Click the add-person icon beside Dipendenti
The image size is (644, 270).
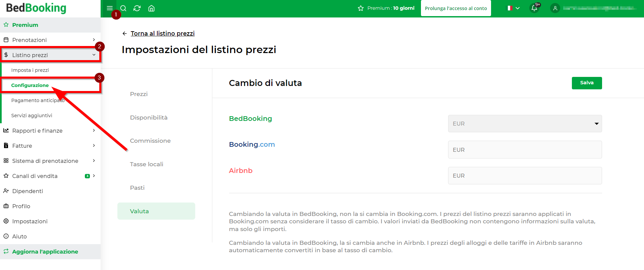coord(6,191)
